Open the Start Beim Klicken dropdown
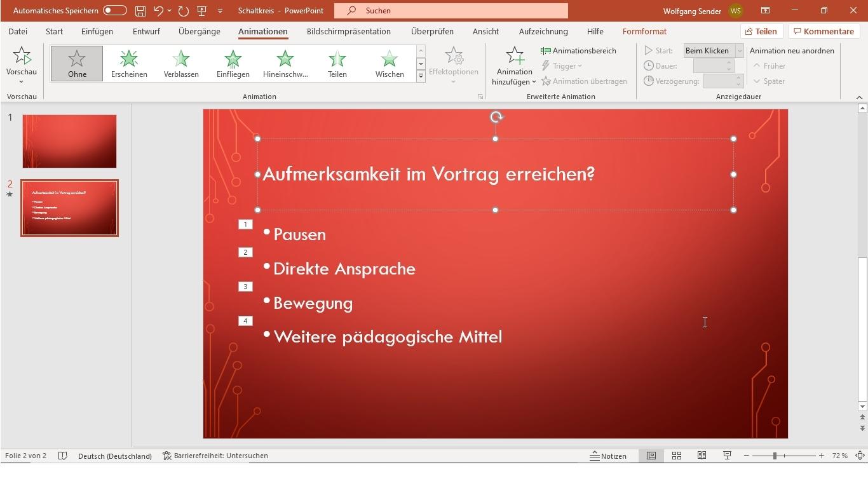868x488 pixels. point(740,51)
